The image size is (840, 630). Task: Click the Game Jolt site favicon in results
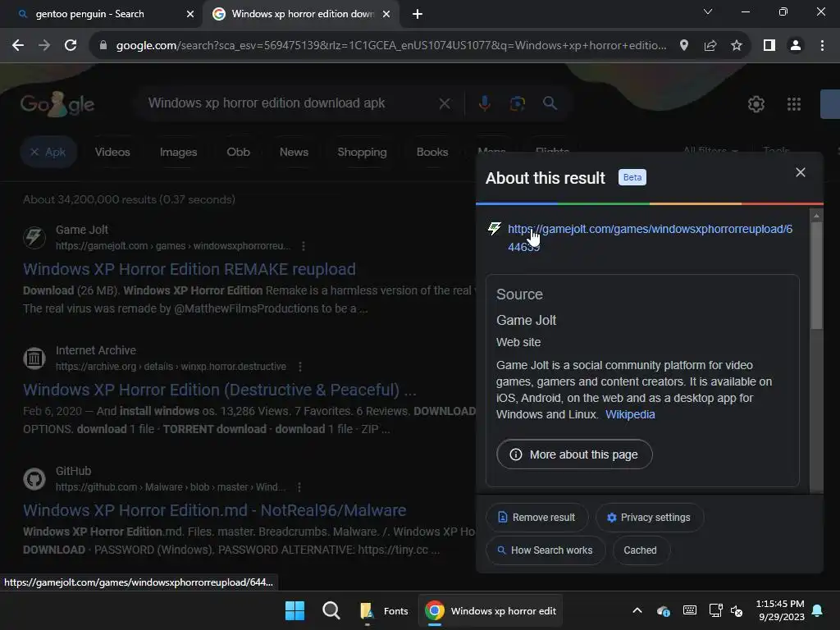pos(34,237)
